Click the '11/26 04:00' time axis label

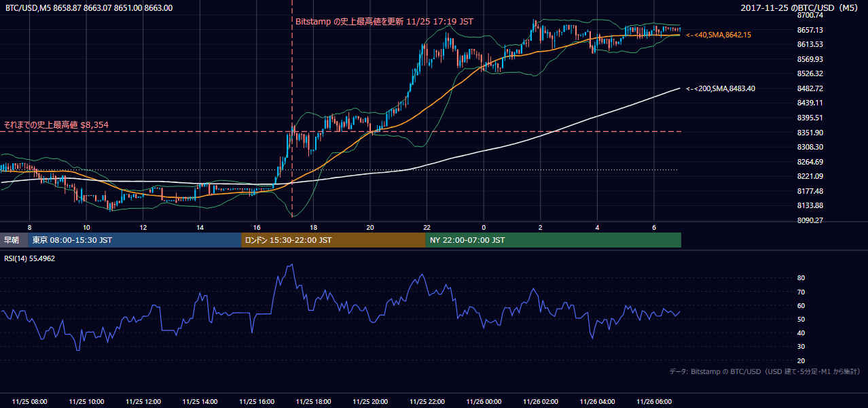pos(597,402)
